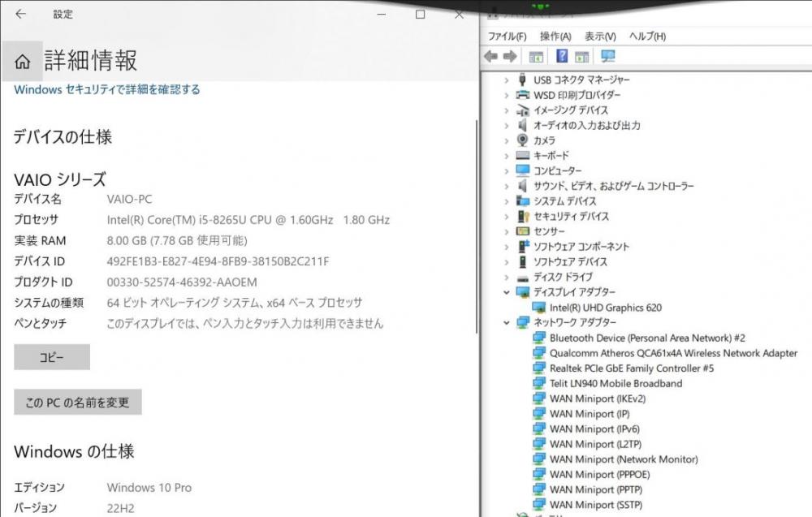Viewport: 812px width, 517px height.
Task: Select WAN Miniport (PPTP) entry
Action: pos(596,489)
